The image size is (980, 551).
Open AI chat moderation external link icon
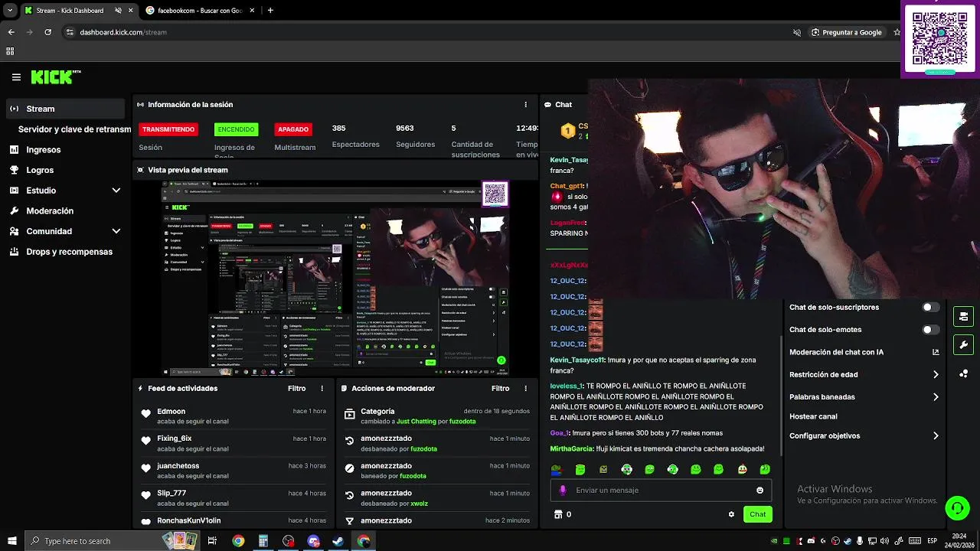(x=936, y=352)
